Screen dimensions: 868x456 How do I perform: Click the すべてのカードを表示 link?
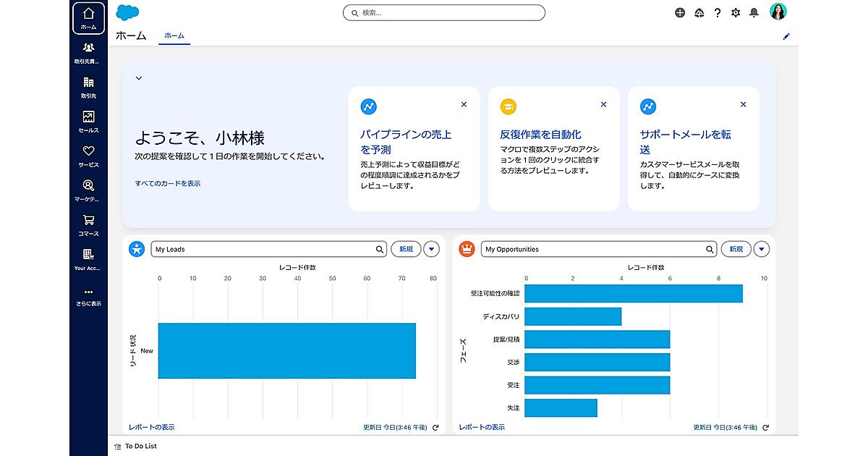(x=168, y=184)
